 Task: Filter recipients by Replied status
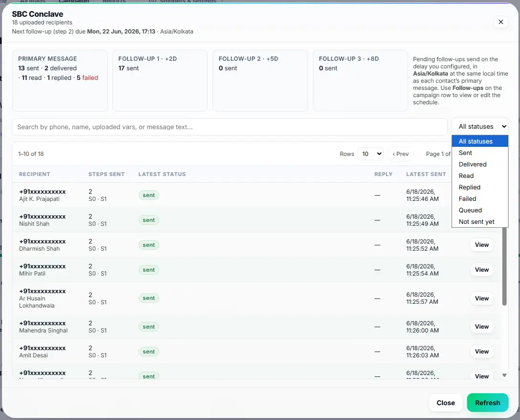tap(480, 188)
